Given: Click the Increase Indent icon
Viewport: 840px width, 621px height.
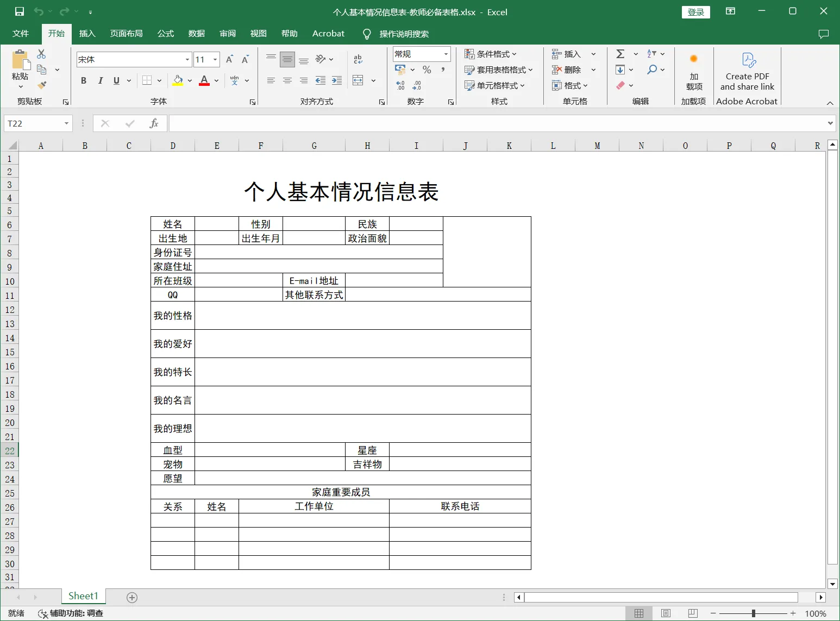Looking at the screenshot, I should (x=337, y=80).
